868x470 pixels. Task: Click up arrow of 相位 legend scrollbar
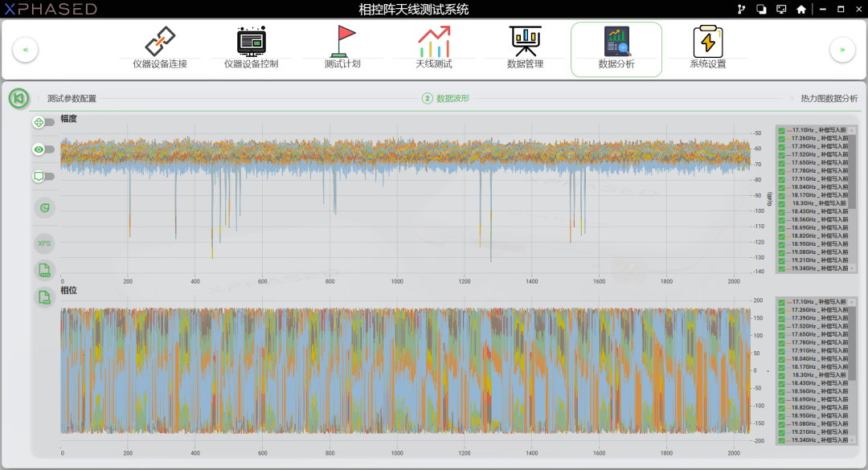(853, 302)
